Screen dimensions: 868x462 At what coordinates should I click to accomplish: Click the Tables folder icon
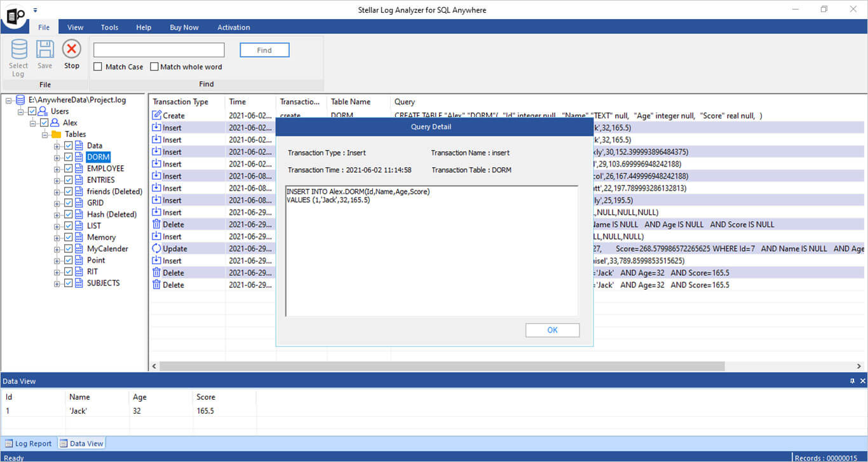coord(56,134)
